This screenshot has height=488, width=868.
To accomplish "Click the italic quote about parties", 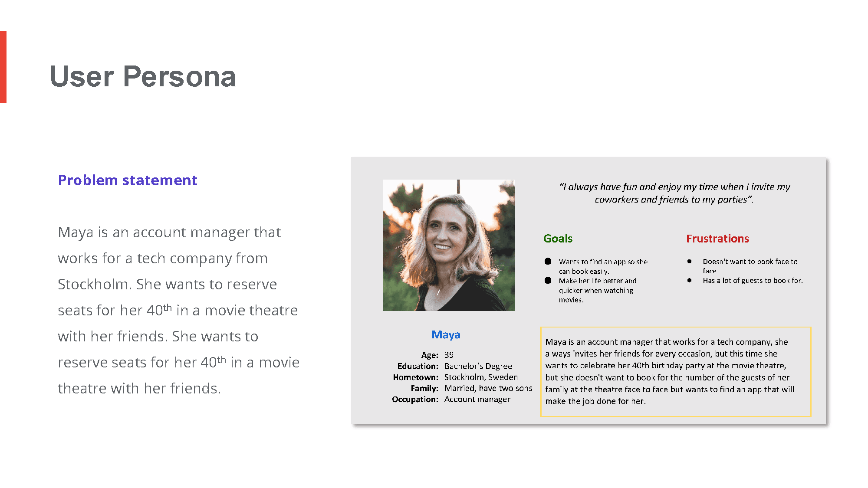I will 674,193.
